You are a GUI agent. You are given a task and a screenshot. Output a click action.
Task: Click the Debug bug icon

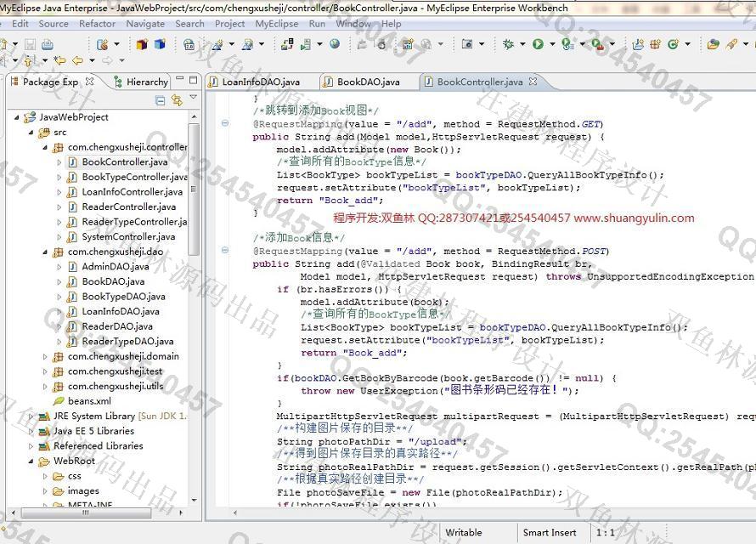pyautogui.click(x=508, y=44)
